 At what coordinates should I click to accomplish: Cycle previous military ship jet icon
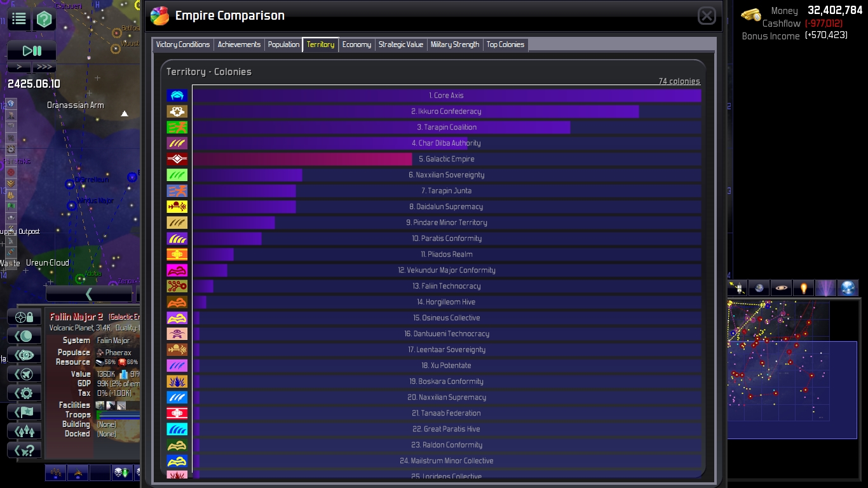click(25, 374)
